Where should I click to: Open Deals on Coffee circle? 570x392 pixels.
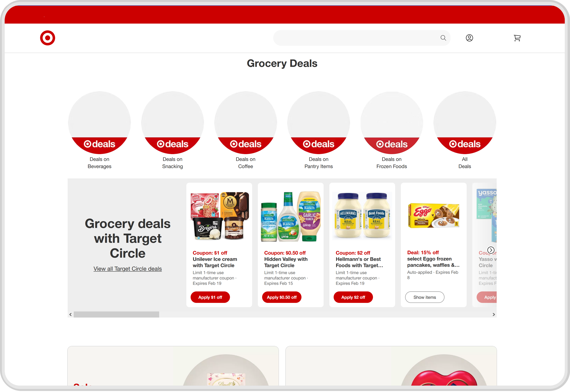pyautogui.click(x=246, y=123)
